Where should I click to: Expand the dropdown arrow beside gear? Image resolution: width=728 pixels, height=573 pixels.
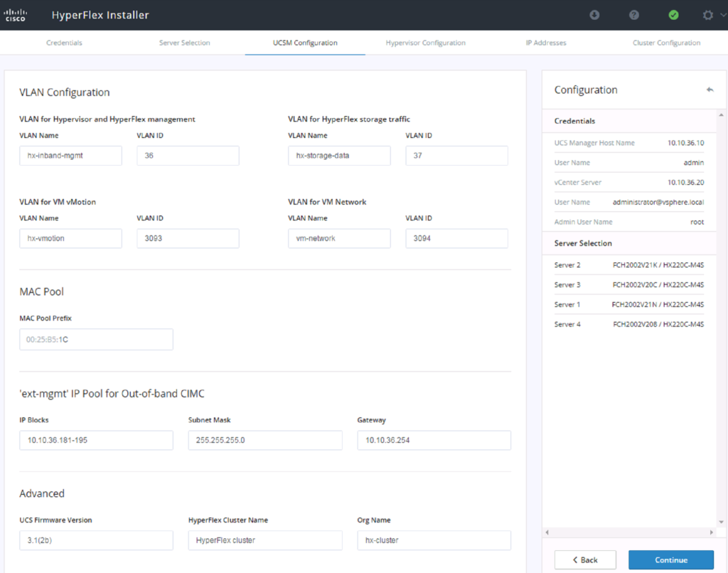pos(723,15)
